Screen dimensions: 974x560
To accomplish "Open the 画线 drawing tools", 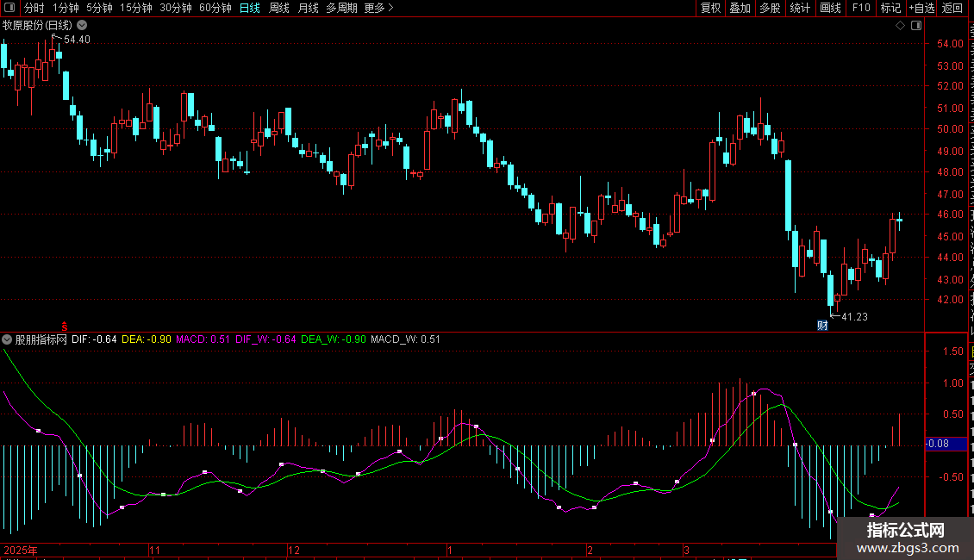I will pyautogui.click(x=830, y=8).
